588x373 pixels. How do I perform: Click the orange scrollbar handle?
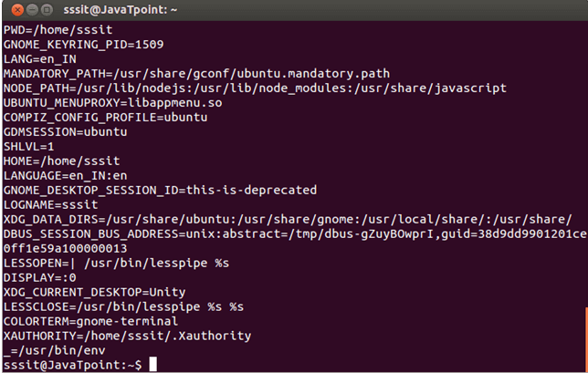pos(586,338)
